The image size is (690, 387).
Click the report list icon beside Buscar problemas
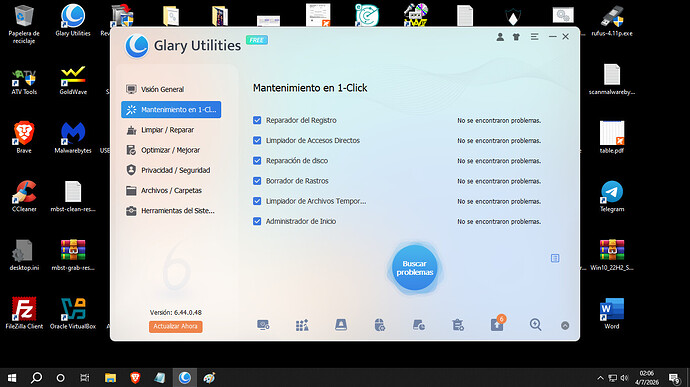pyautogui.click(x=555, y=258)
